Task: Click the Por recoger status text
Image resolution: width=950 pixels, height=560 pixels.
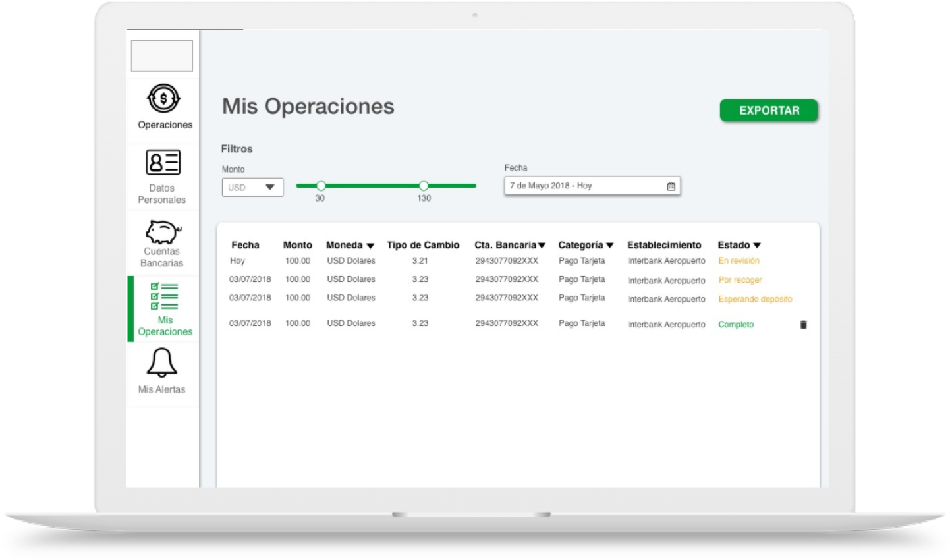Action: point(740,280)
